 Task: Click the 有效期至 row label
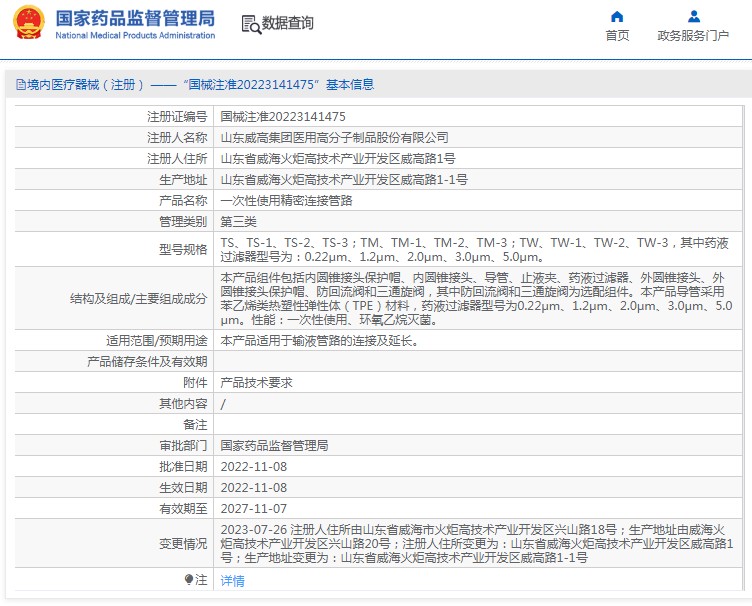pyautogui.click(x=183, y=509)
